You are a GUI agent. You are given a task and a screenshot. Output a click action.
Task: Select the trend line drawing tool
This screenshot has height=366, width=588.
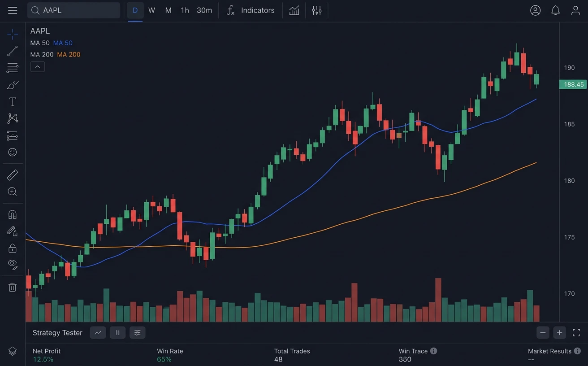pyautogui.click(x=13, y=51)
